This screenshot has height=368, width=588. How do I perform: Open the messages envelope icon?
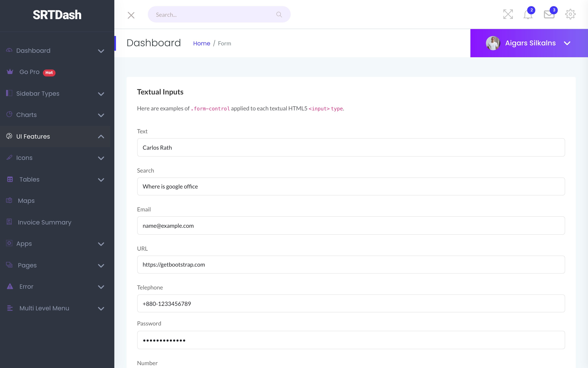pos(549,15)
